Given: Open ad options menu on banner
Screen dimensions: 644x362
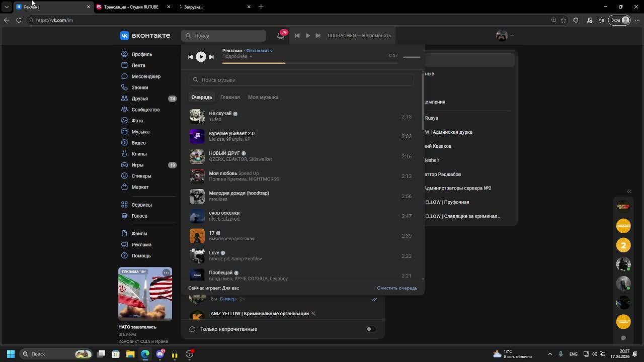Looking at the screenshot, I should 166,273.
